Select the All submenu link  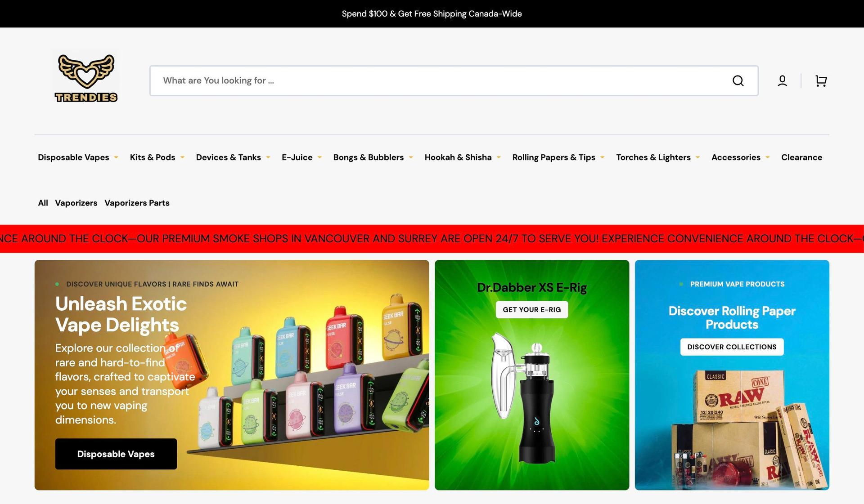click(43, 203)
